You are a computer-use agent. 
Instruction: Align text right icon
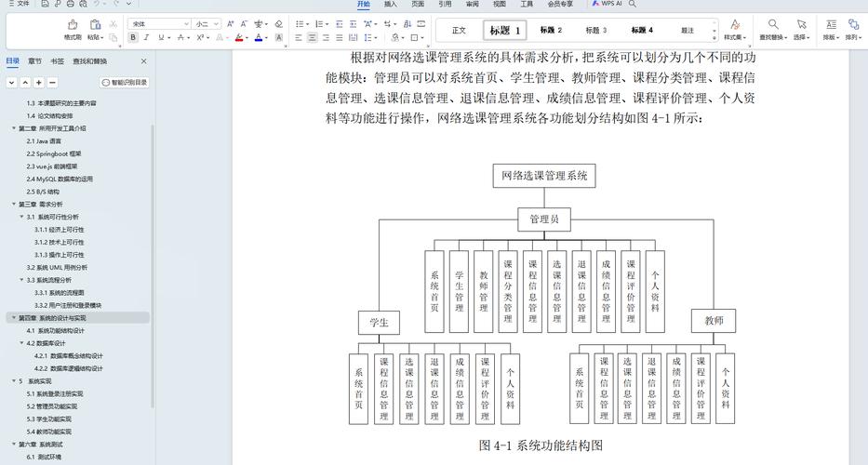click(x=326, y=37)
